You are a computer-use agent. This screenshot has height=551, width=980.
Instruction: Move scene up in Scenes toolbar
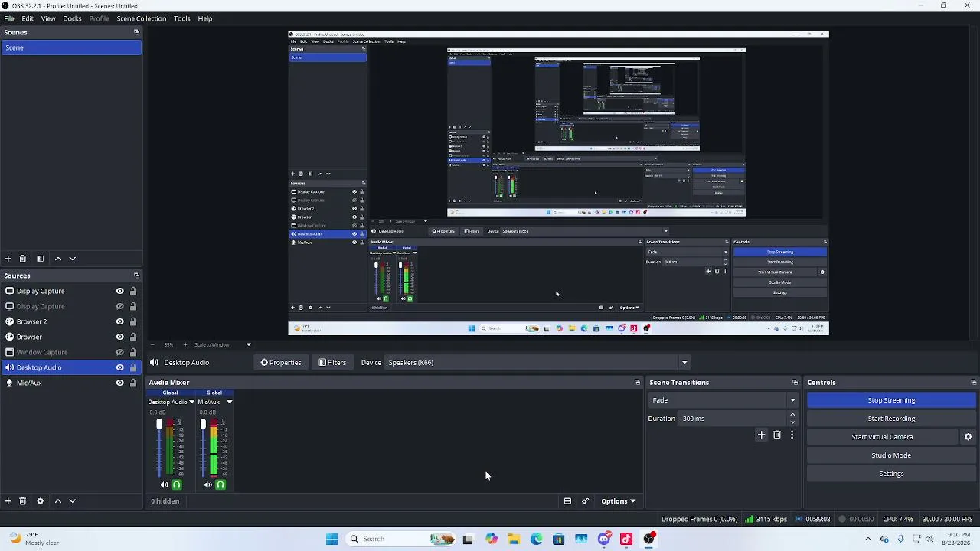57,259
